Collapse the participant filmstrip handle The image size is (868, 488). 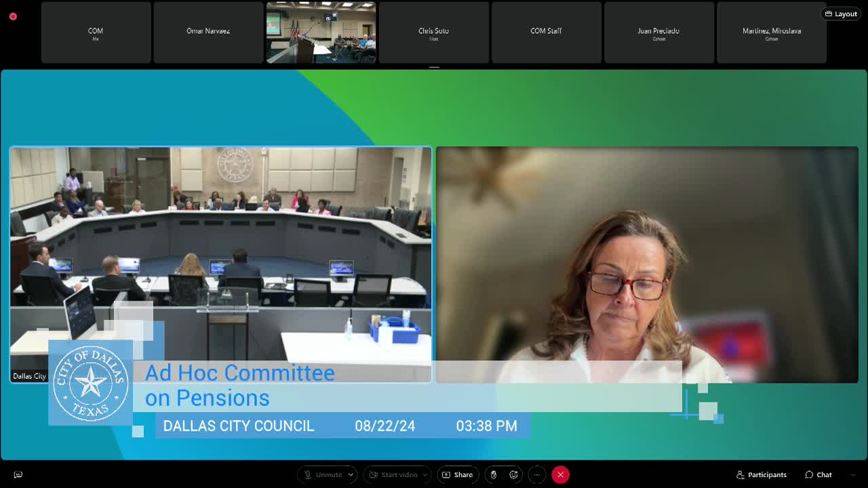[x=434, y=67]
